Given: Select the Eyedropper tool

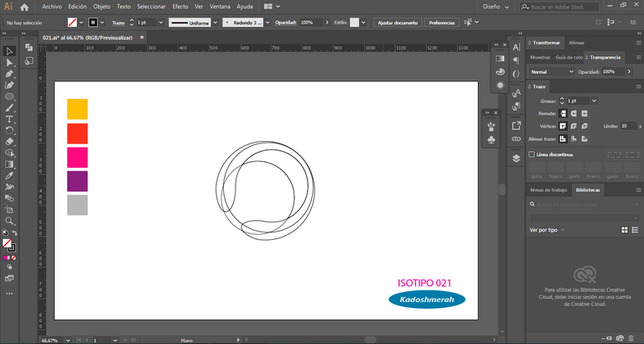Looking at the screenshot, I should click(x=9, y=175).
